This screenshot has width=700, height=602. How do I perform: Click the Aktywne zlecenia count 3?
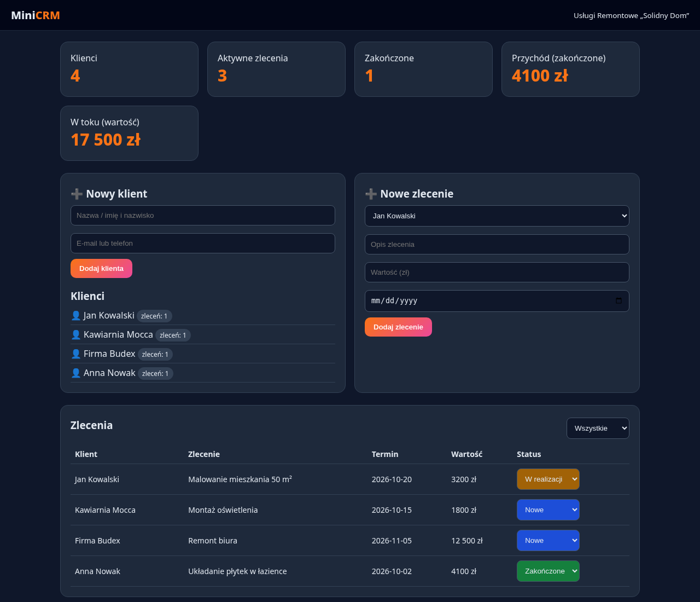pyautogui.click(x=222, y=76)
